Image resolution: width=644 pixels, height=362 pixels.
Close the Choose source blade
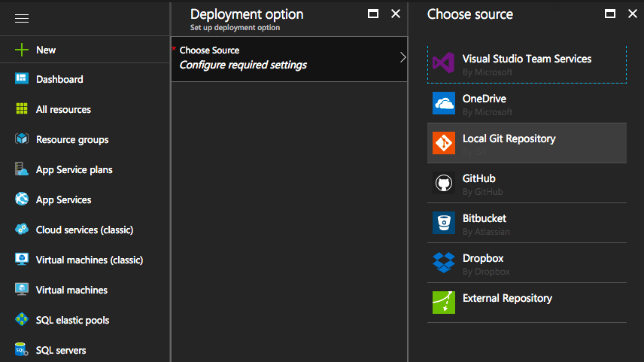[633, 14]
